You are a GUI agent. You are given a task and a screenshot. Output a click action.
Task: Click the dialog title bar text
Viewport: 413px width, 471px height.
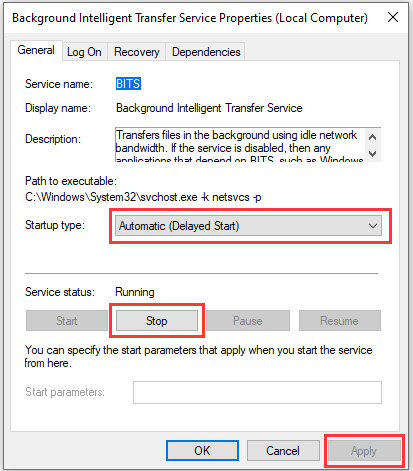coord(190,18)
